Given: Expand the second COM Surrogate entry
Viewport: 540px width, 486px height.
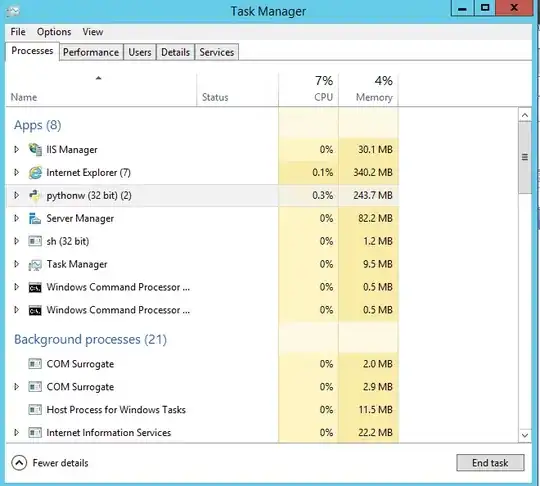Looking at the screenshot, I should point(16,387).
